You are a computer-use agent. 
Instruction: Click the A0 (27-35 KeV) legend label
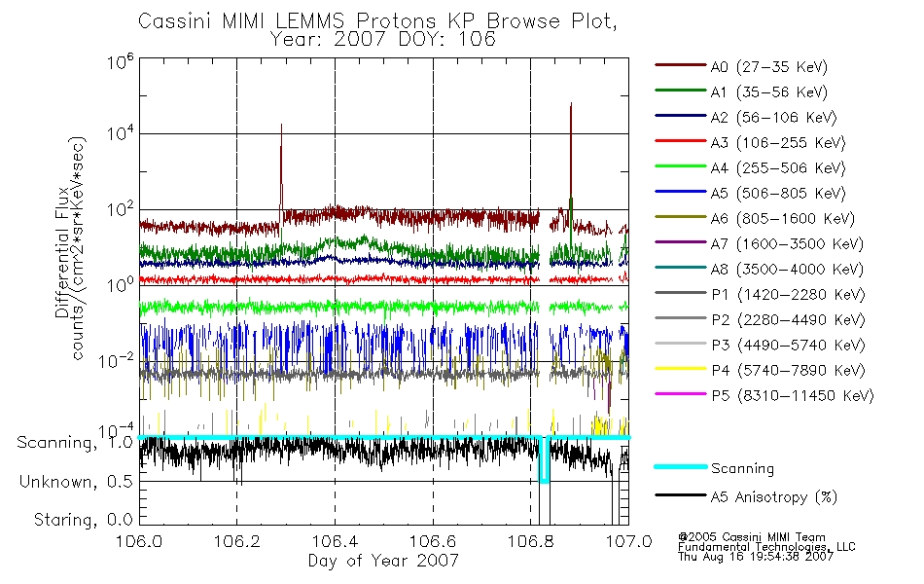coord(769,66)
